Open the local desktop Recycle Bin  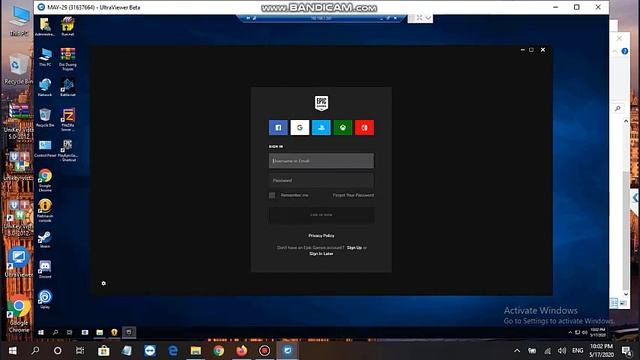tap(18, 69)
